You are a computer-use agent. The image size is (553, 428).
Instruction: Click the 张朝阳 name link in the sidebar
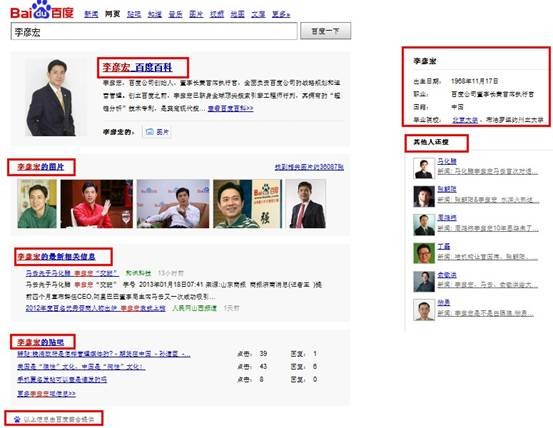pos(447,189)
